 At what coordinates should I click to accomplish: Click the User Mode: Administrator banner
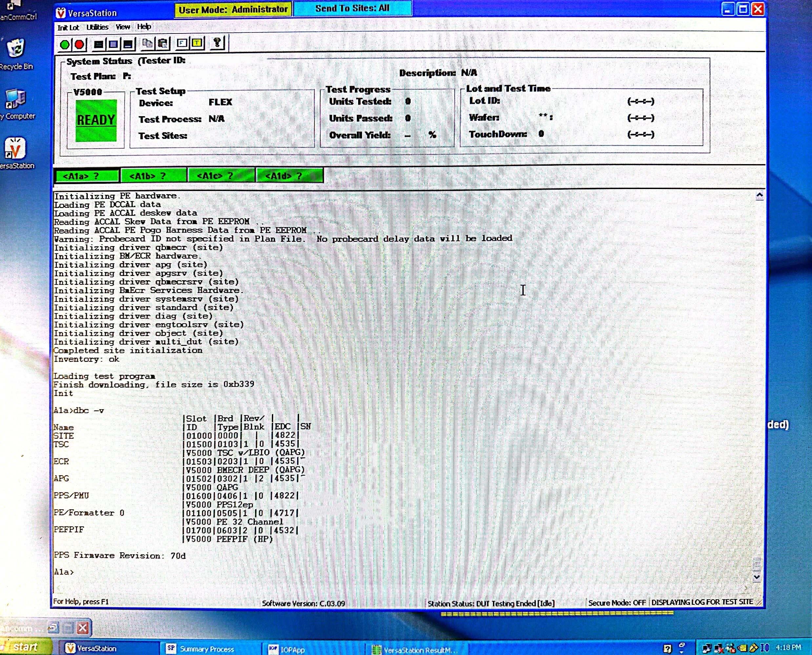[233, 10]
